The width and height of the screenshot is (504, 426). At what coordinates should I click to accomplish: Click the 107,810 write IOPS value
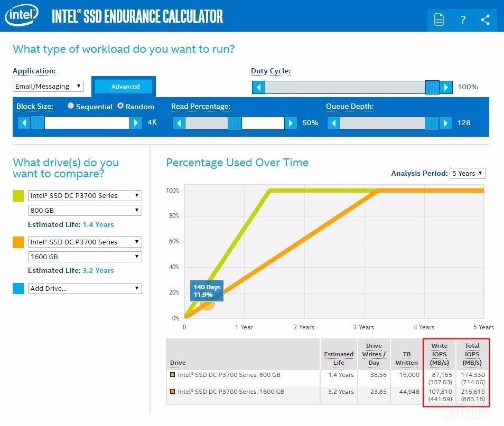(x=440, y=392)
